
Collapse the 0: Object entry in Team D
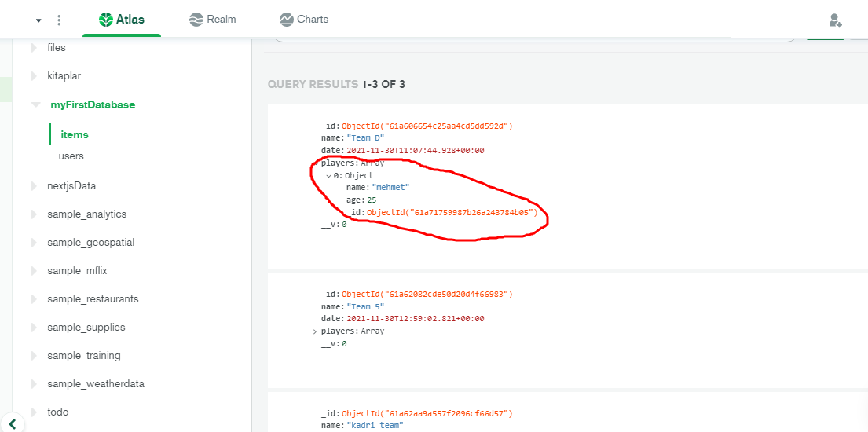click(329, 176)
